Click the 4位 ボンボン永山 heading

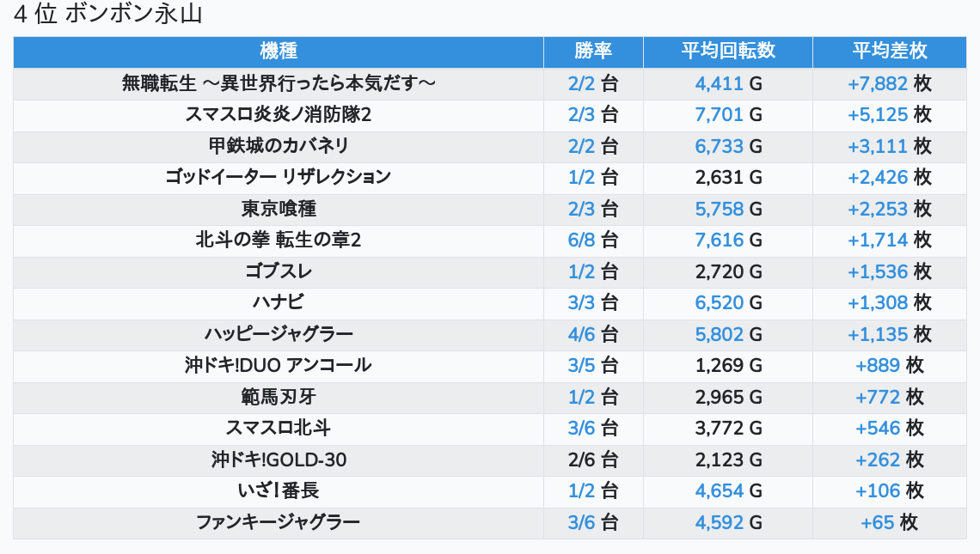pyautogui.click(x=108, y=15)
